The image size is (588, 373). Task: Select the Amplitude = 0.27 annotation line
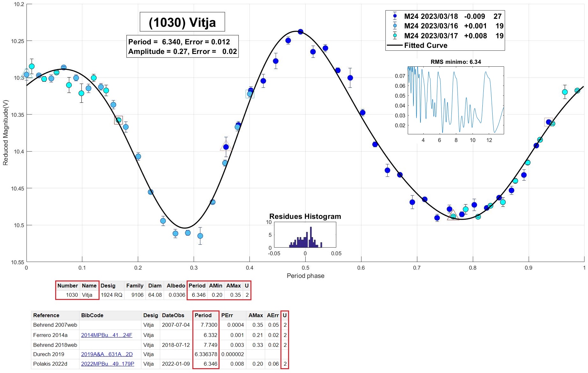pos(182,51)
